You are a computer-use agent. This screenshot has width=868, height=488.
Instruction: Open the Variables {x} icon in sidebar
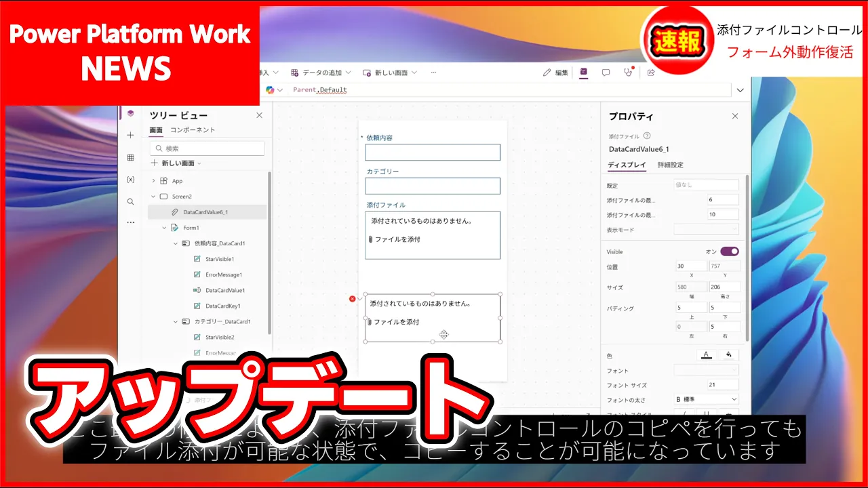pos(131,180)
